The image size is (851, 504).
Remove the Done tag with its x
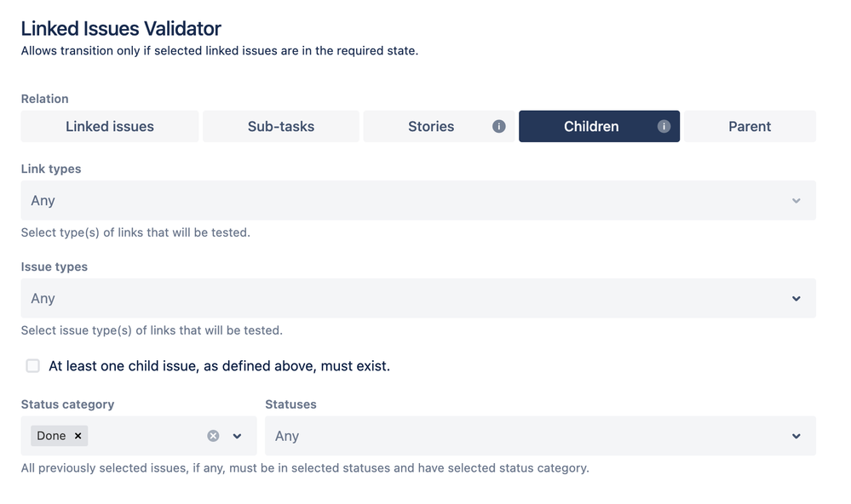78,436
